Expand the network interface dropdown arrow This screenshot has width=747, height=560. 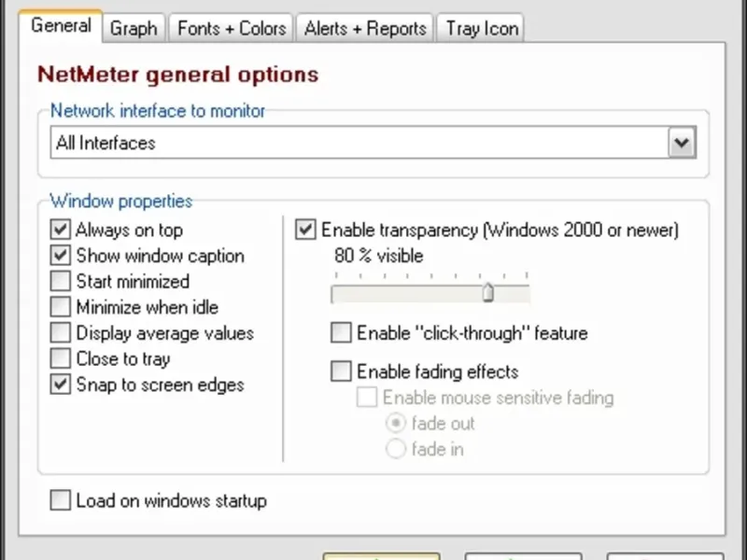point(683,143)
